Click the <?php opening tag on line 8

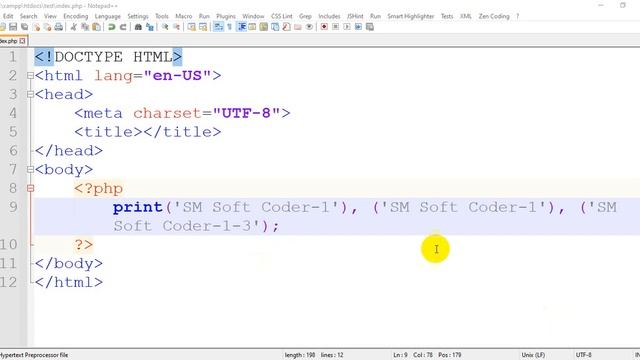pos(98,189)
